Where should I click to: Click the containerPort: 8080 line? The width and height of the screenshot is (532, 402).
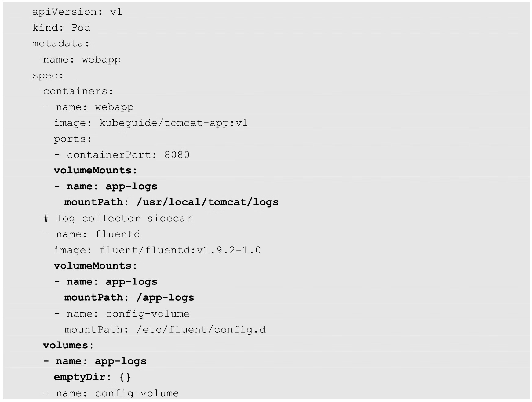pos(122,155)
